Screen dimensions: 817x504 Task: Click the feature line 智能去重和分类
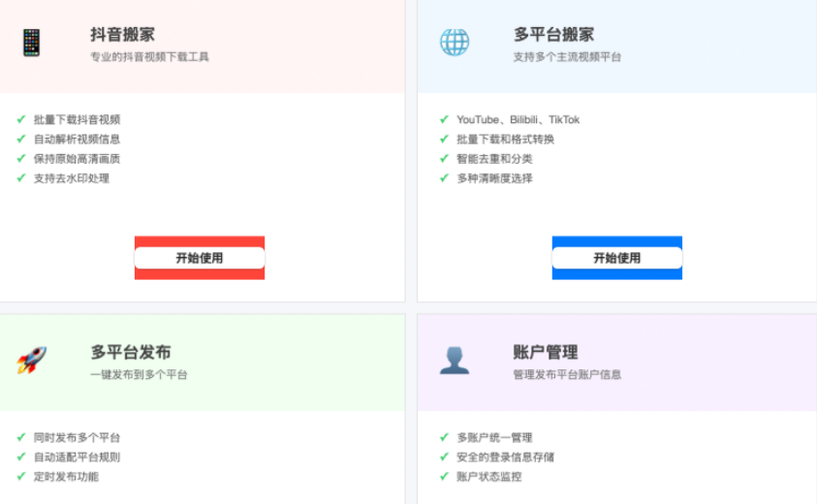point(494,159)
